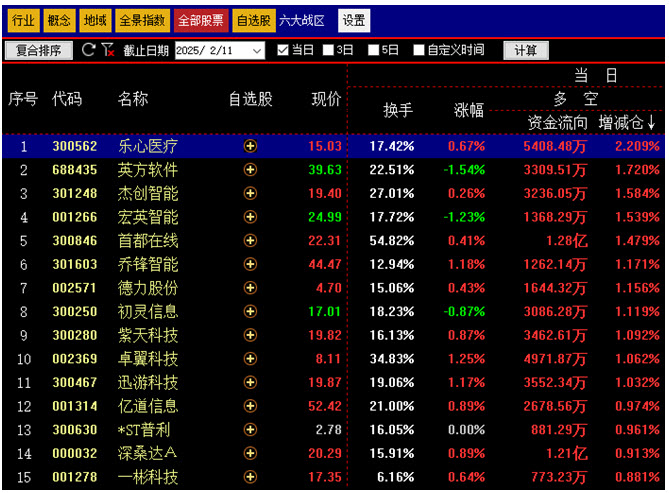Add 杰创智能 to watchlist via plus icon

tap(250, 193)
